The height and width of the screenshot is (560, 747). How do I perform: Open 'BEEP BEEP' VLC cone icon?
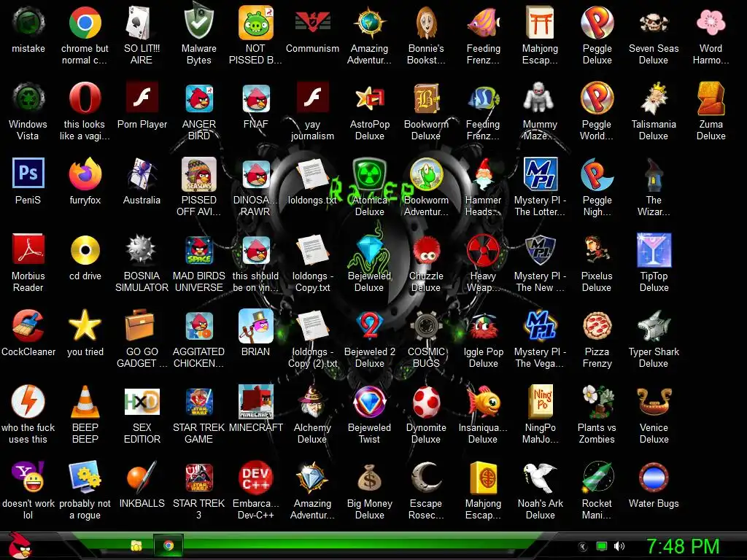[x=85, y=402]
